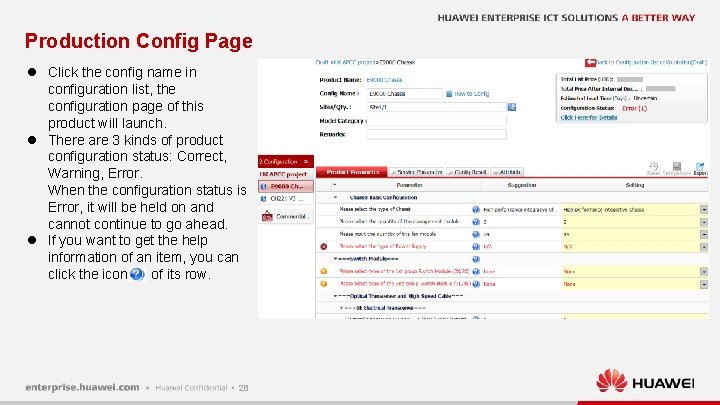Click blue help icon in slide bullet text

[137, 274]
